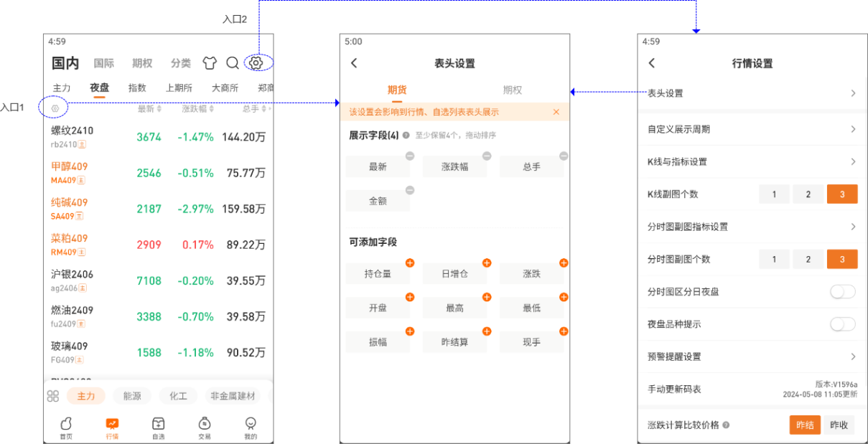
Task: Go back from the 表头设置 screen
Action: tap(354, 63)
